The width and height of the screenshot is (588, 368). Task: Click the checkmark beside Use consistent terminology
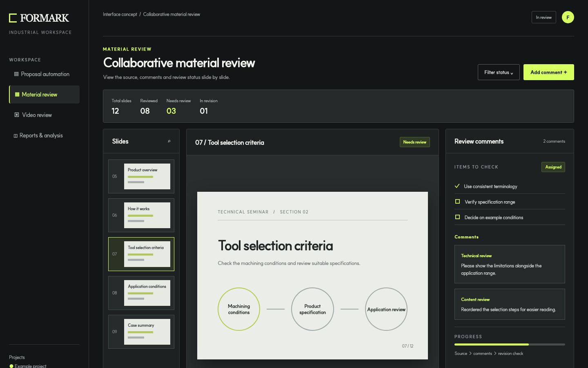457,186
